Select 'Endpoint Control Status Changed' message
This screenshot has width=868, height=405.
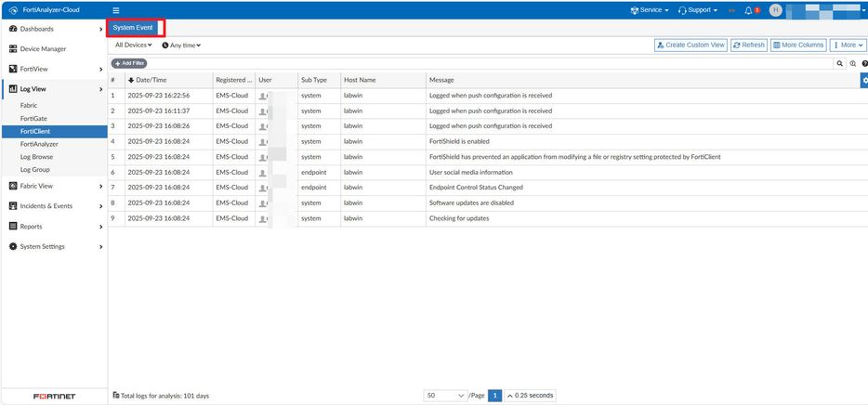tap(476, 188)
